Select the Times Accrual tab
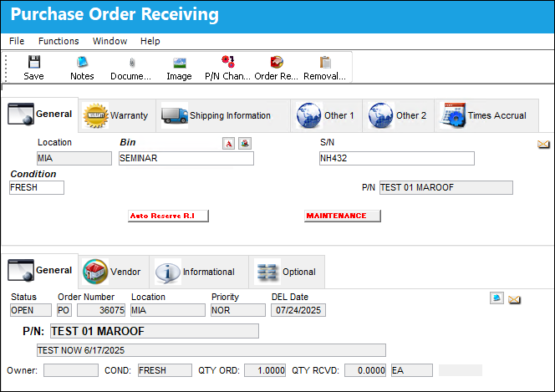Image resolution: width=555 pixels, height=392 pixels. pos(486,115)
